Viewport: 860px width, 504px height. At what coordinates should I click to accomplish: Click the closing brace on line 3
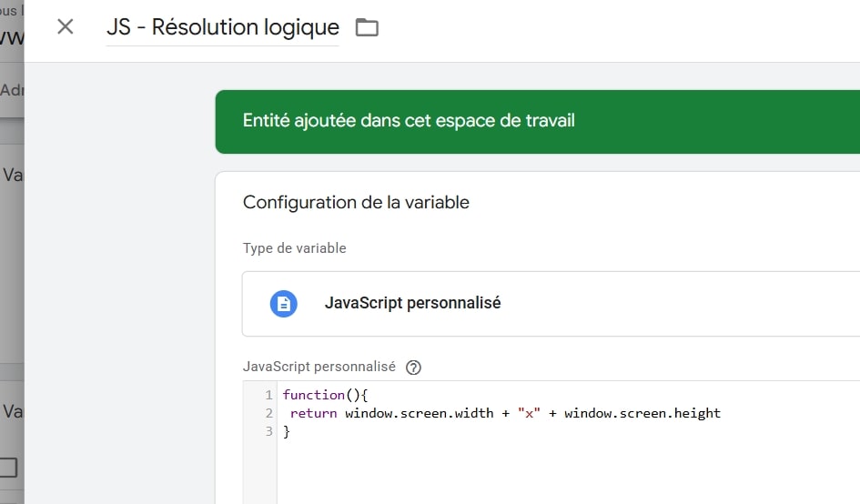click(x=287, y=431)
